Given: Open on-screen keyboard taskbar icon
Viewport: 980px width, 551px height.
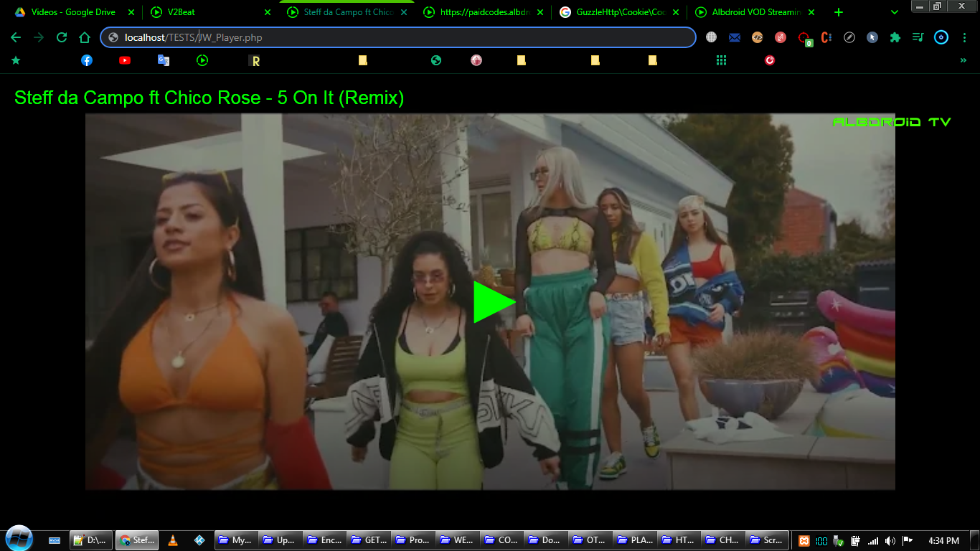Looking at the screenshot, I should (x=55, y=540).
